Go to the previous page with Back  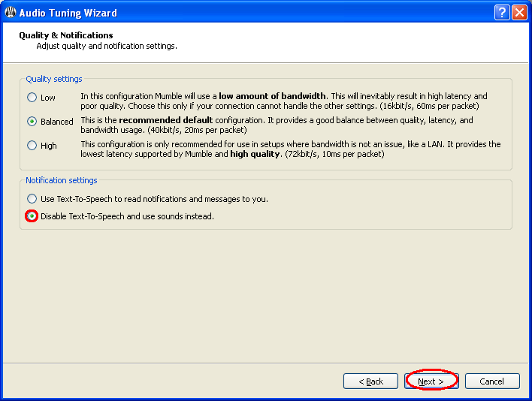click(370, 381)
